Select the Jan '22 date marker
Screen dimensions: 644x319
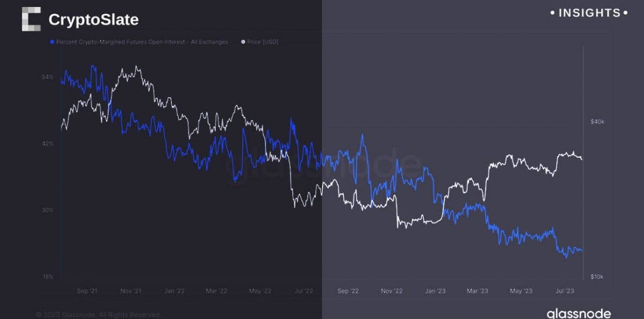[174, 291]
